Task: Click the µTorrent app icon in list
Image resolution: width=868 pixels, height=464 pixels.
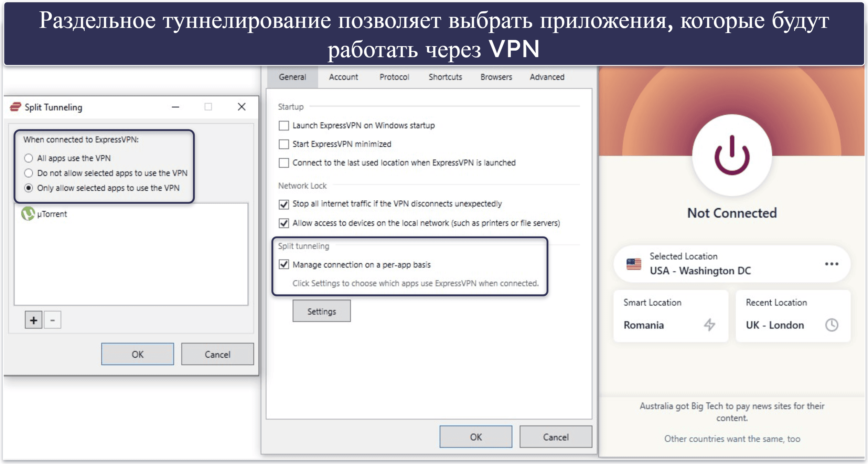Action: click(x=28, y=213)
